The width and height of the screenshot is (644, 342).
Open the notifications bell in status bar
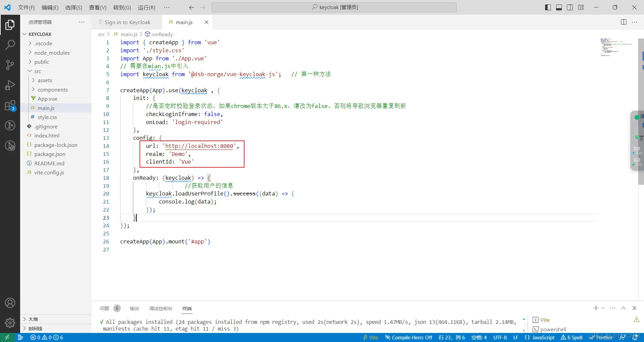click(635, 337)
